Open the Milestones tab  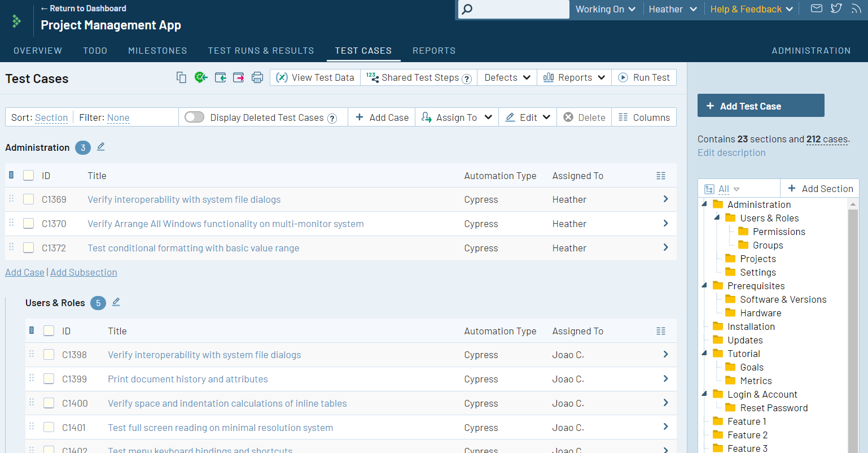[157, 50]
